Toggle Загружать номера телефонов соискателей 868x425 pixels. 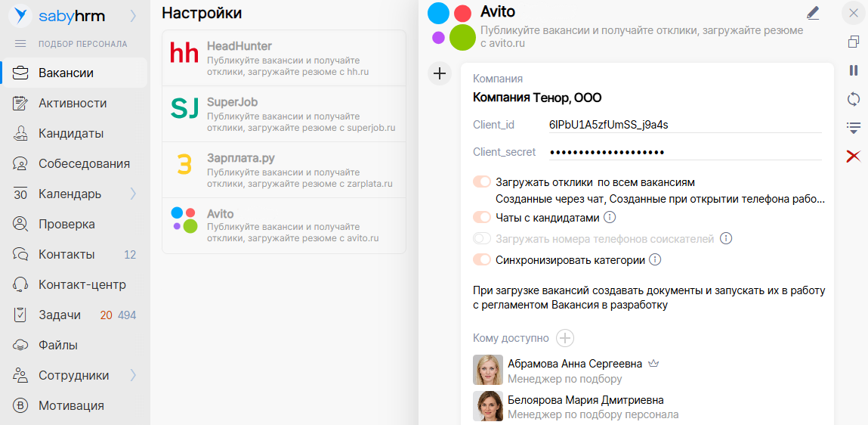pos(482,239)
